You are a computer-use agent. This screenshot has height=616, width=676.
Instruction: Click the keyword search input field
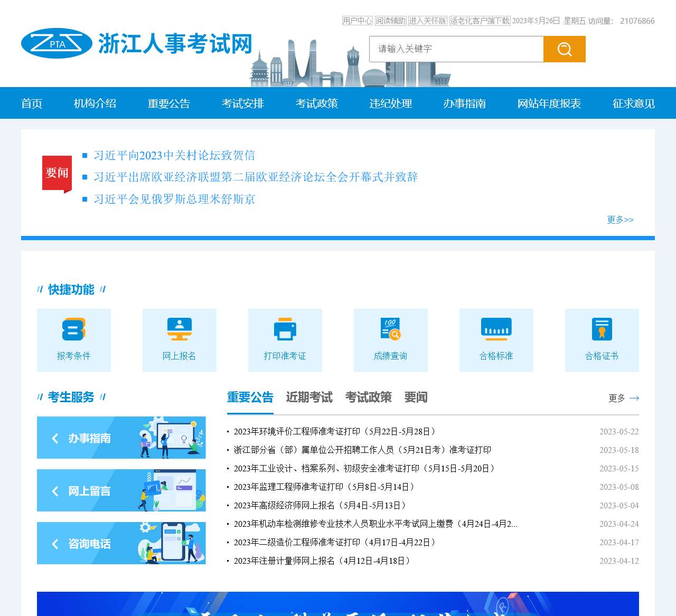click(456, 49)
